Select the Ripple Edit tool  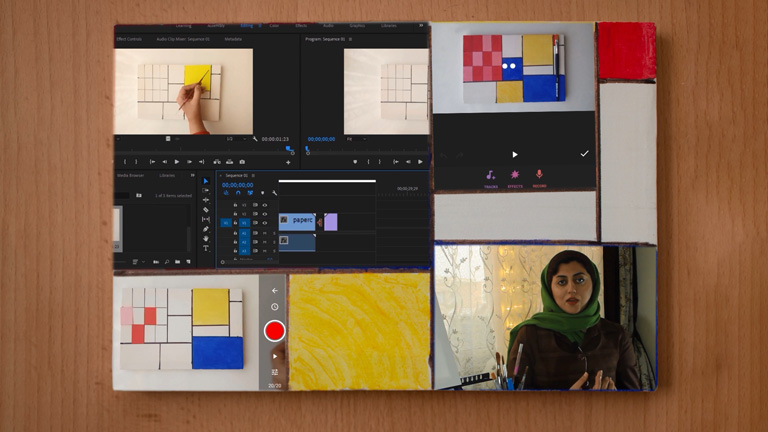tap(206, 200)
